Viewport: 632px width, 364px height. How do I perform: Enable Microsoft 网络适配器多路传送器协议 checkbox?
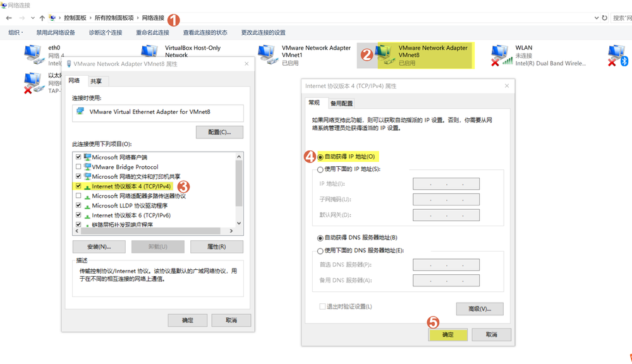tap(78, 195)
